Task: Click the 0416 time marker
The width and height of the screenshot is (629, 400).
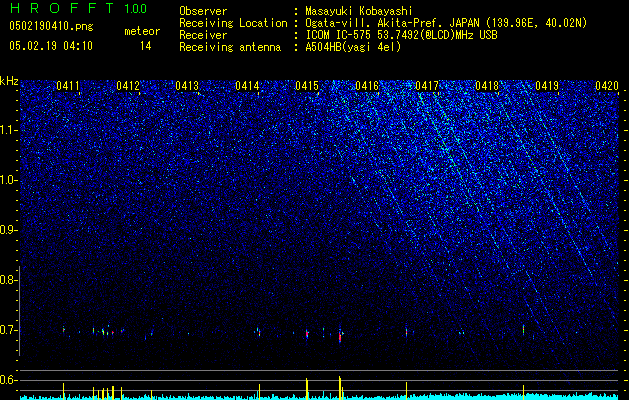Action: coord(367,86)
